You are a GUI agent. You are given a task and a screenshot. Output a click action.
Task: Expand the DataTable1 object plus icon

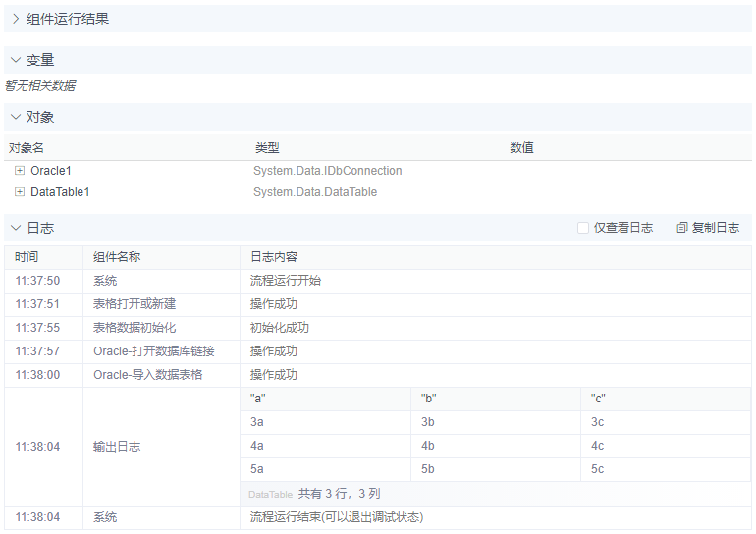pyautogui.click(x=20, y=192)
